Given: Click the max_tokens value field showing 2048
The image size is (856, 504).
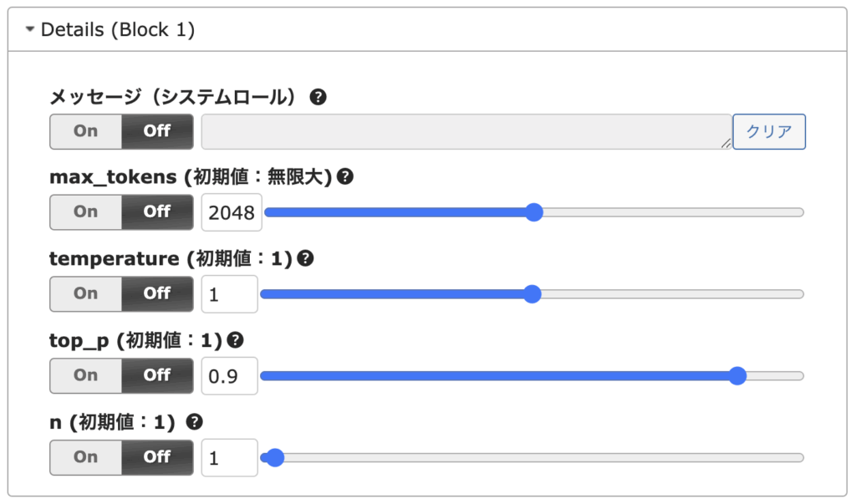Looking at the screenshot, I should pyautogui.click(x=232, y=212).
